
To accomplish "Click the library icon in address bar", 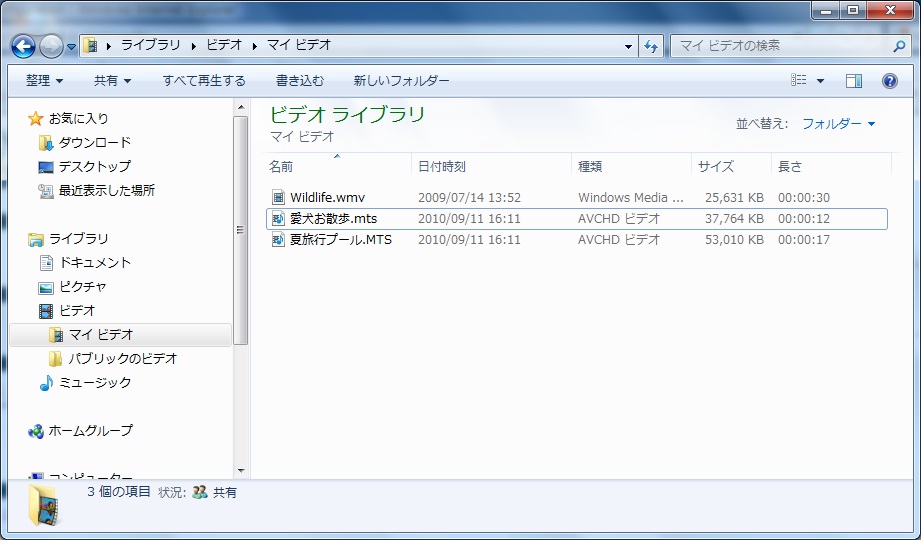I will [90, 45].
